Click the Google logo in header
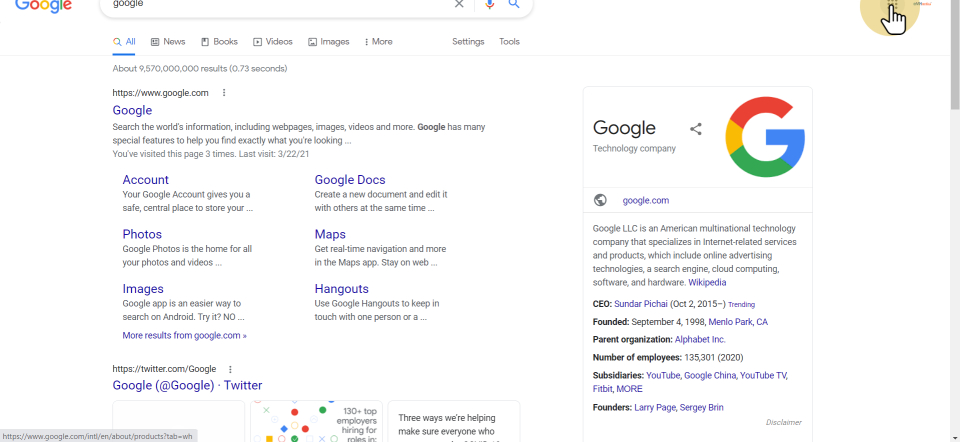960x442 pixels. point(43,5)
